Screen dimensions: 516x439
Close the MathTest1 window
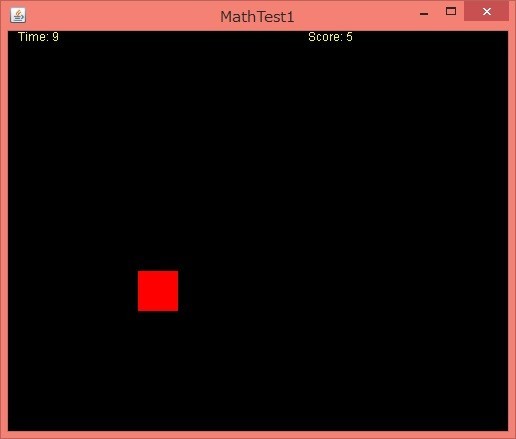pyautogui.click(x=487, y=12)
